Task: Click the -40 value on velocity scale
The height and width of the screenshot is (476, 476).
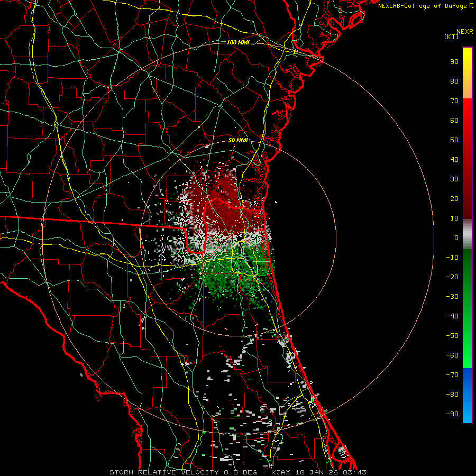Action: tap(452, 316)
